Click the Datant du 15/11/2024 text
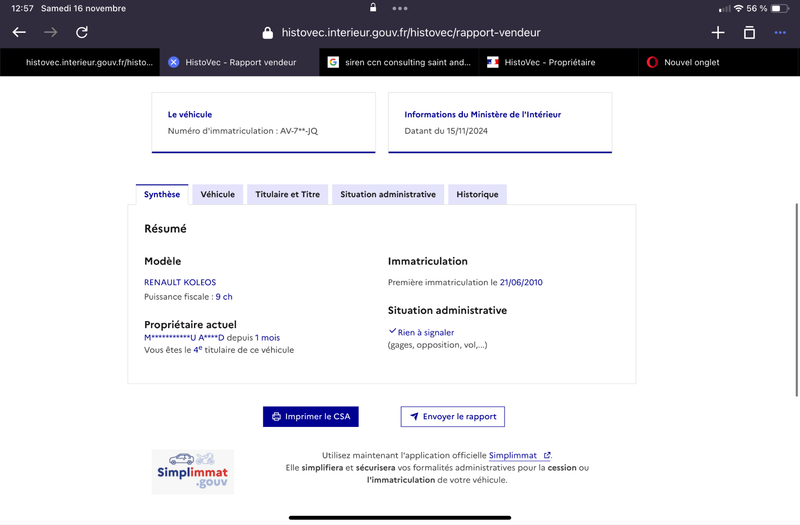Screen dimensions: 800x525 [x=446, y=131]
